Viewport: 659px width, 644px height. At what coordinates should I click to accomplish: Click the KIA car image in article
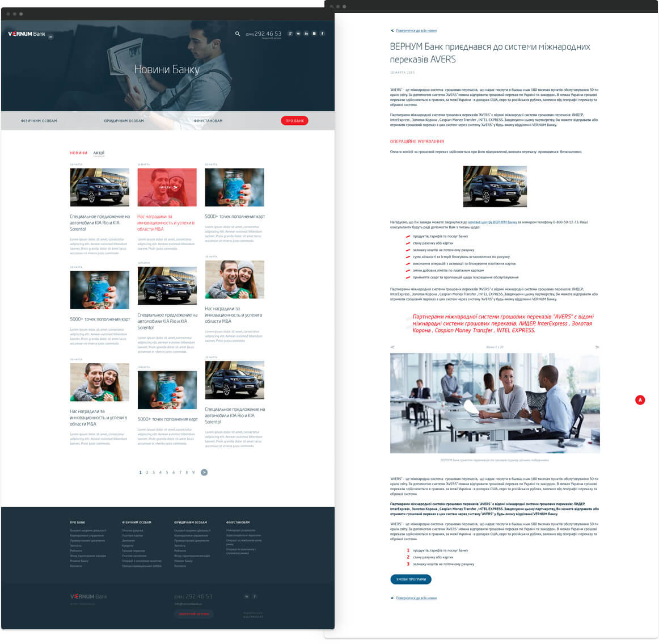click(495, 186)
